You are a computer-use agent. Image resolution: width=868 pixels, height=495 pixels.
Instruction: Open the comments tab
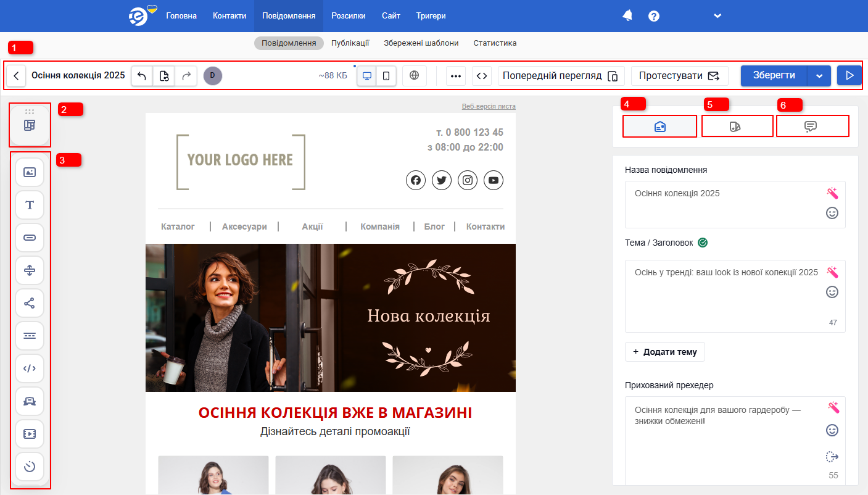pyautogui.click(x=811, y=127)
